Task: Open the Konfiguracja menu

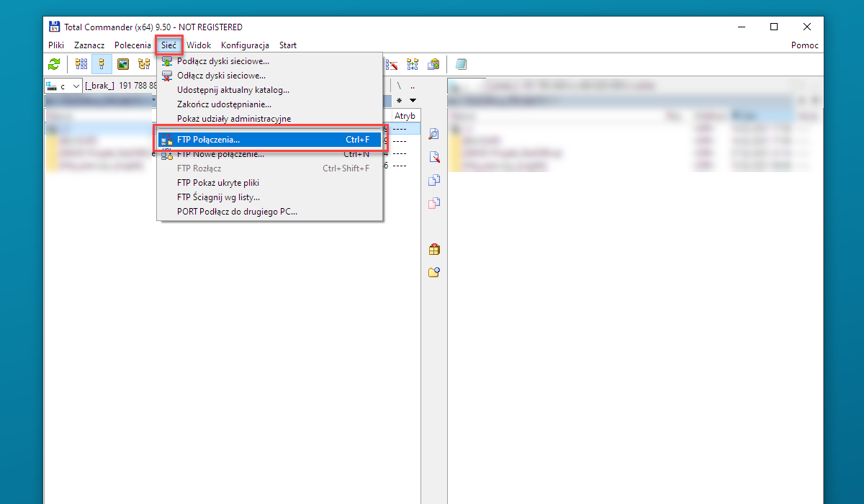Action: tap(245, 45)
